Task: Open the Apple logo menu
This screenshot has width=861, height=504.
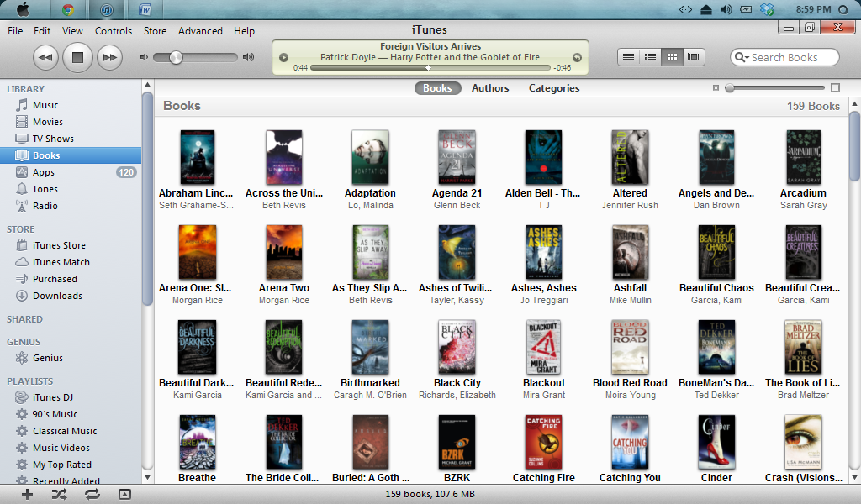Action: (x=24, y=9)
